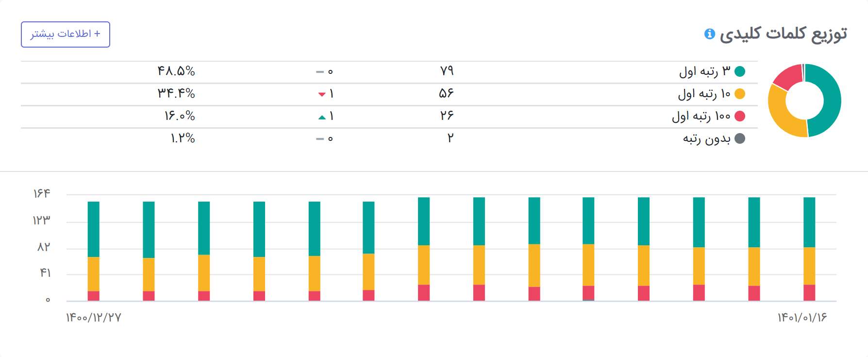This screenshot has height=357, width=868.
Task: Select the 'بدون رتبه' legend label
Action: (707, 138)
